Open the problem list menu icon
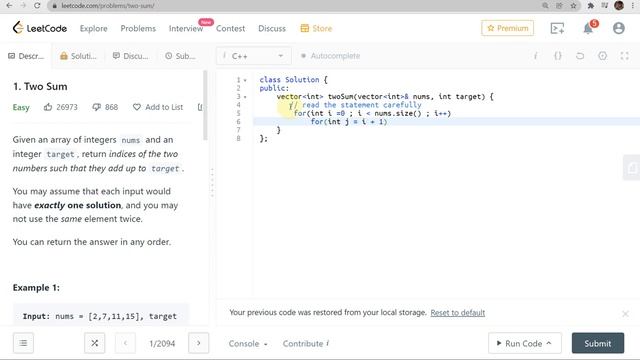Viewport: 640px width, 360px height. click(x=23, y=343)
